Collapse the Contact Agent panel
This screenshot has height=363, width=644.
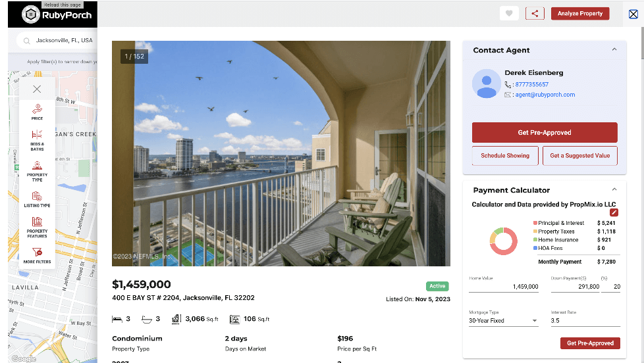pyautogui.click(x=614, y=49)
